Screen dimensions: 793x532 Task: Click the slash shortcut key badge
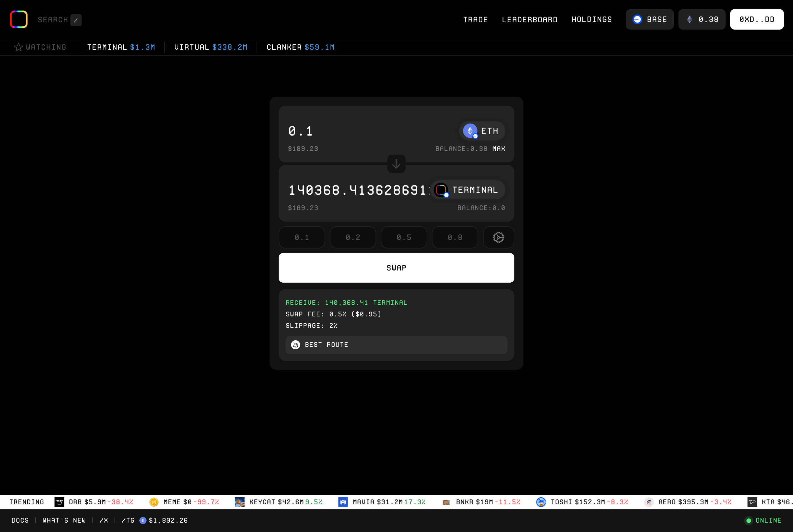76,20
